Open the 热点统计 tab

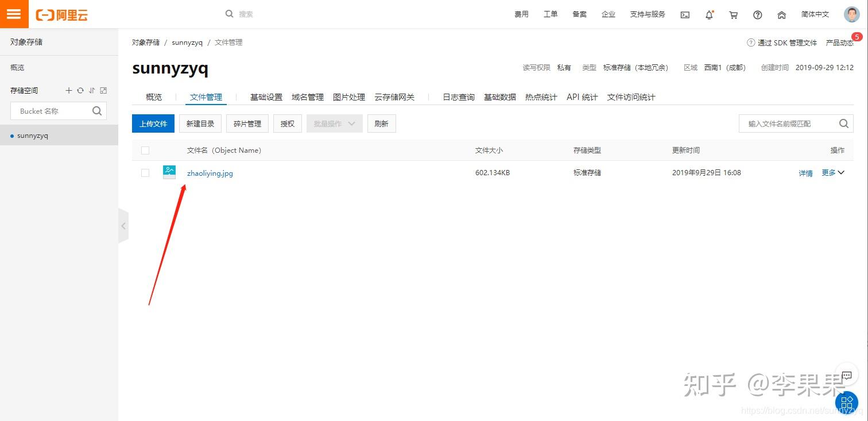click(541, 97)
